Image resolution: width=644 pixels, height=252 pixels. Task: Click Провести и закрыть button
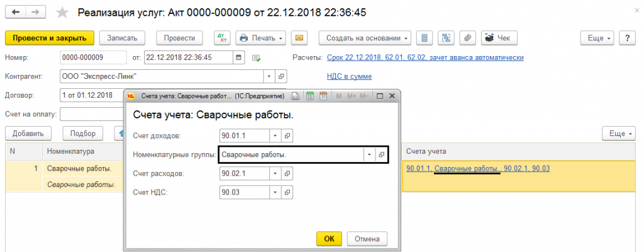point(50,38)
